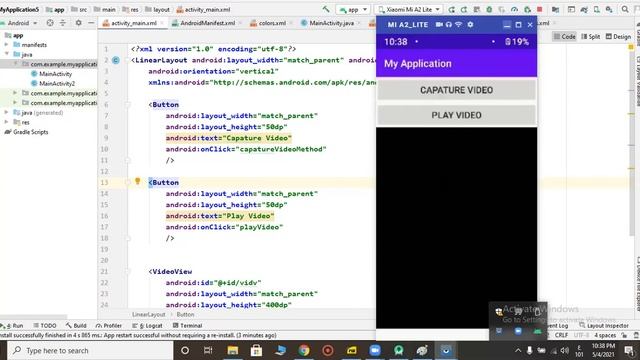Open the Run tool window
This screenshot has height=360, width=640.
point(12,326)
